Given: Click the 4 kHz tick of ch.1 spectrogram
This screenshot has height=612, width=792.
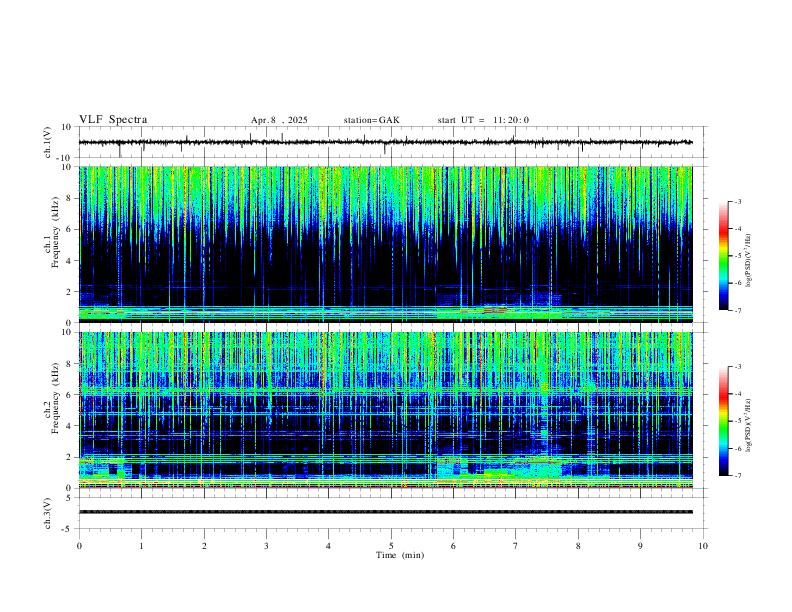Looking at the screenshot, I should coord(69,261).
